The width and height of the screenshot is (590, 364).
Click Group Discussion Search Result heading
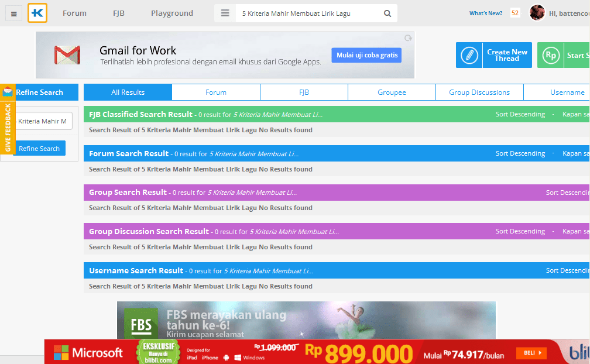point(149,232)
